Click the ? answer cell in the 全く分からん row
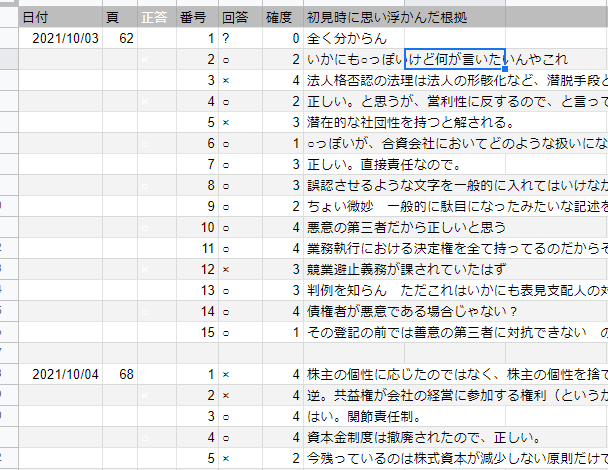Screen dimensions: 608x470 click(x=240, y=38)
